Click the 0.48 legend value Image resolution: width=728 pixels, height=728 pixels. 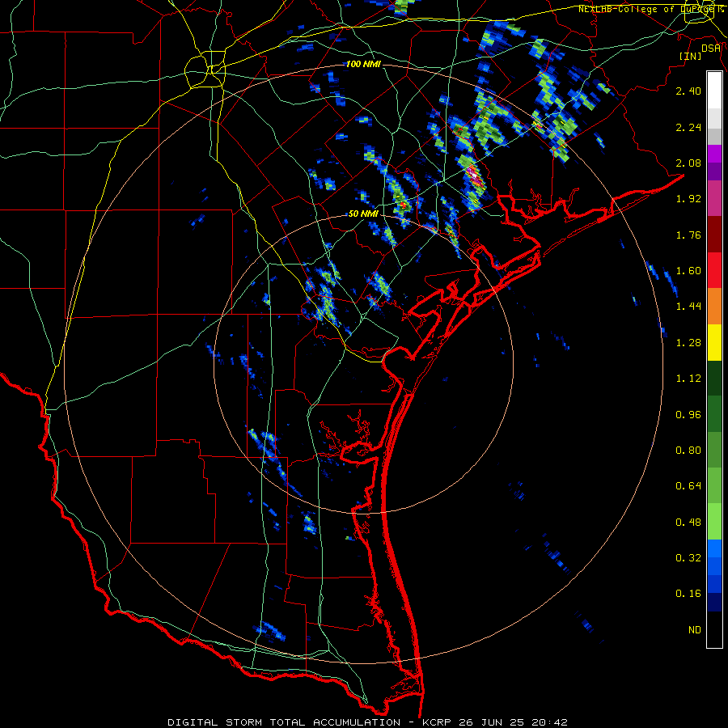tap(688, 523)
